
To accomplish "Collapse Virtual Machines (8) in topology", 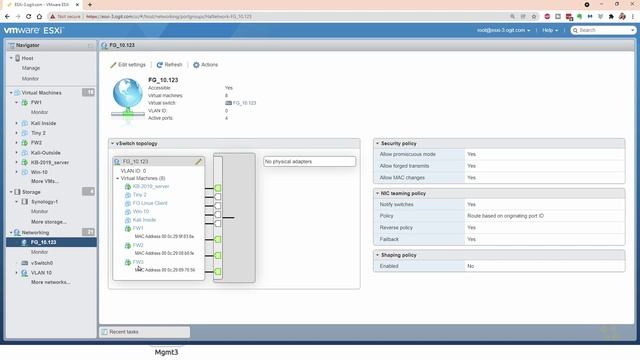I will coord(118,178).
